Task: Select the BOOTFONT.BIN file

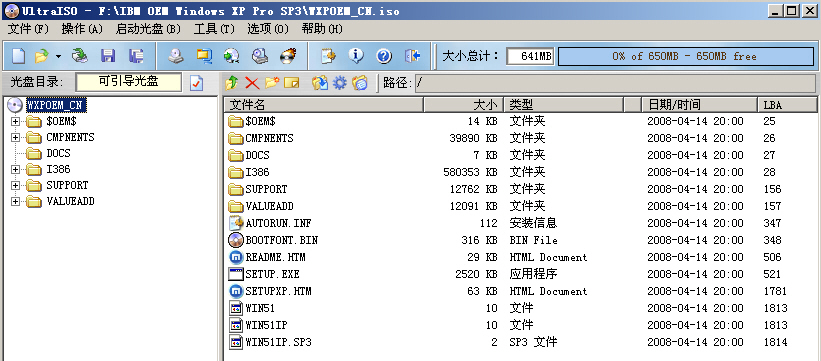Action: point(282,240)
